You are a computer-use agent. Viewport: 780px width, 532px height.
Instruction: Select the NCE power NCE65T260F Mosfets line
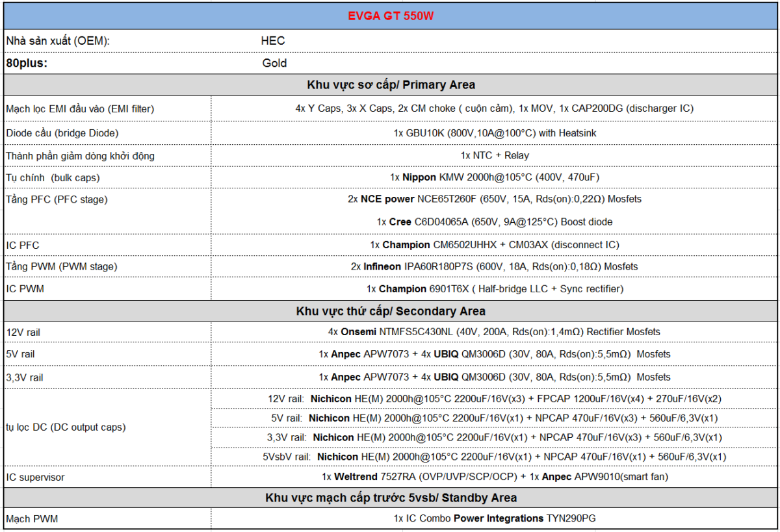pos(495,199)
